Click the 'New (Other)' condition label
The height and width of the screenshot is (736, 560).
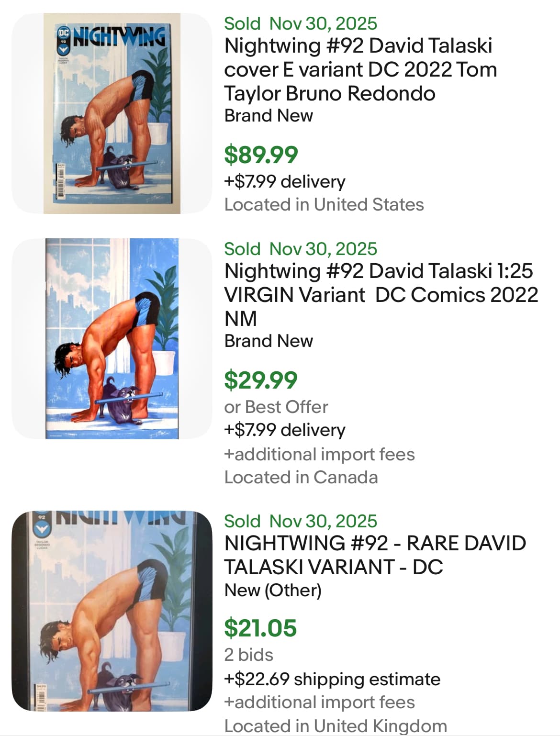pos(273,591)
